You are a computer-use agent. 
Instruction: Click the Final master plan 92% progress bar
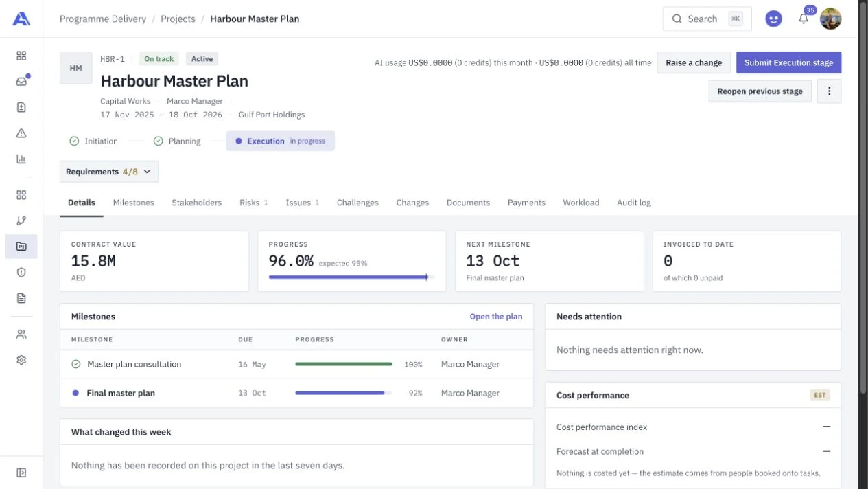click(x=344, y=393)
